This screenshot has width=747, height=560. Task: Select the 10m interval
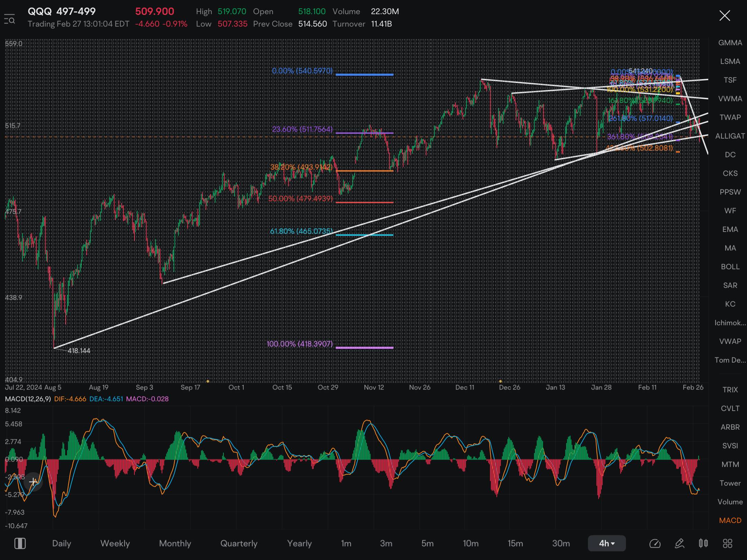pyautogui.click(x=471, y=543)
